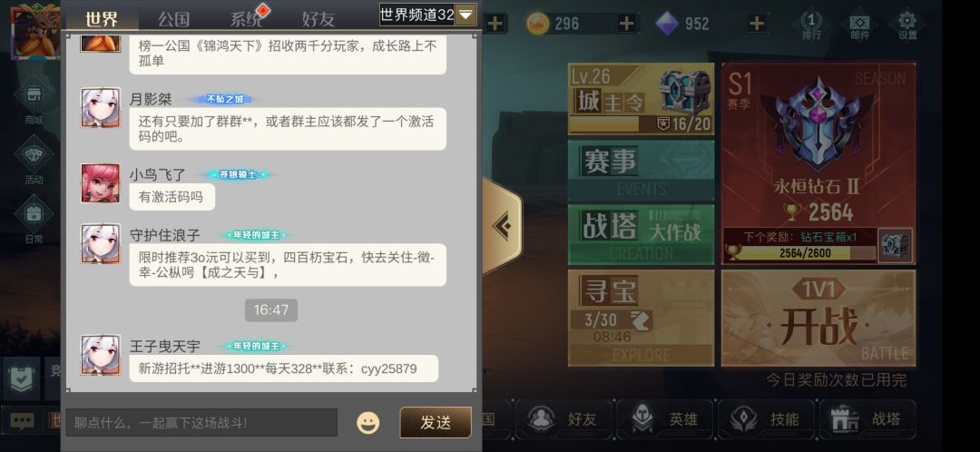This screenshot has width=980, height=452.
Task: Click the 2564/2600 trophy progress bar
Action: (x=800, y=253)
